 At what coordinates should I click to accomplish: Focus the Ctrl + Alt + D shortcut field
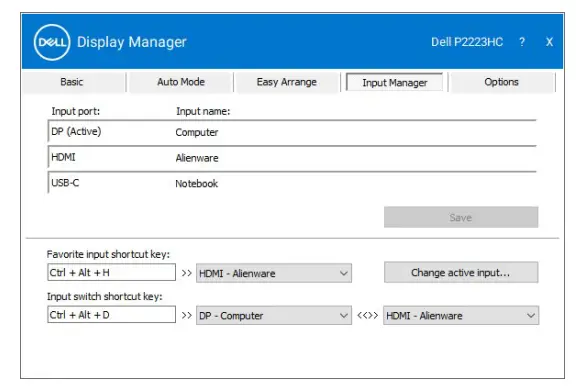pos(111,315)
